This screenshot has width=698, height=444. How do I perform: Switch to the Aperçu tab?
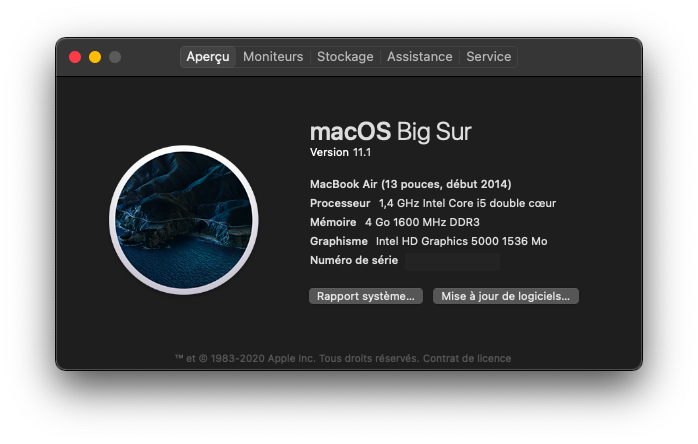[x=208, y=57]
